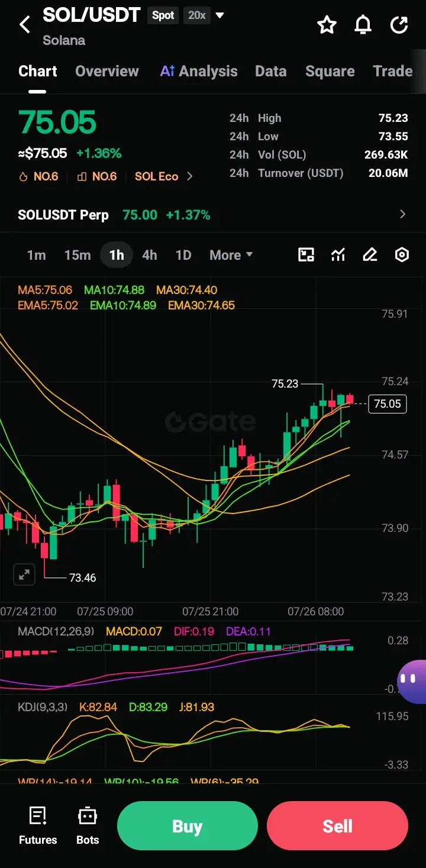
Task: Open the floating assistant mascot
Action: tap(412, 682)
